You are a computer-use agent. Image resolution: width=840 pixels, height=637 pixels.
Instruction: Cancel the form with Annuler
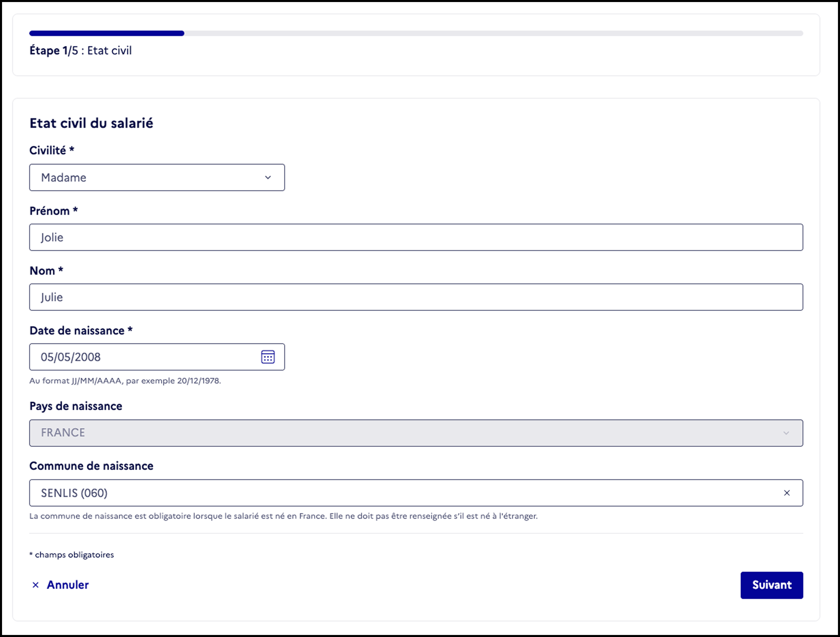pyautogui.click(x=61, y=585)
